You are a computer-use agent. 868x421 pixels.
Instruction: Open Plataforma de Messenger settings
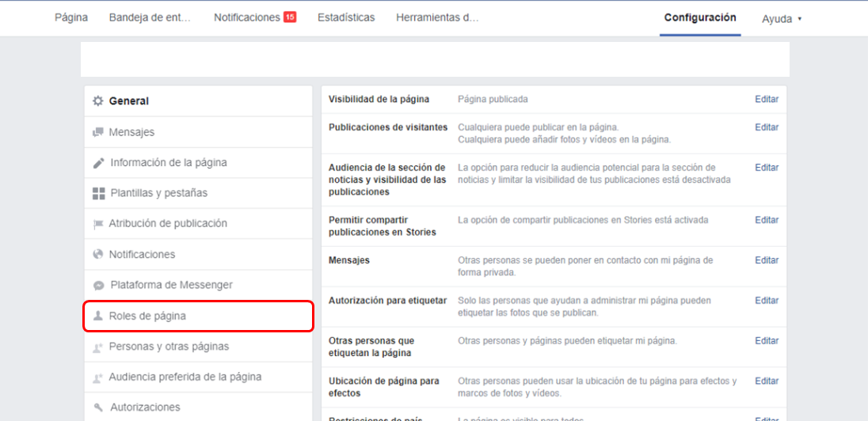click(x=199, y=285)
